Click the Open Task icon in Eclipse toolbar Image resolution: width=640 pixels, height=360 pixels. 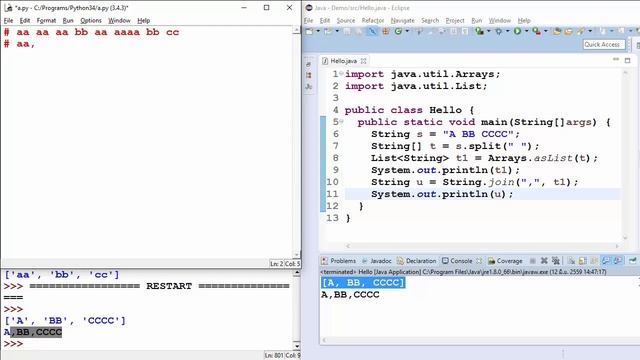pos(568,31)
